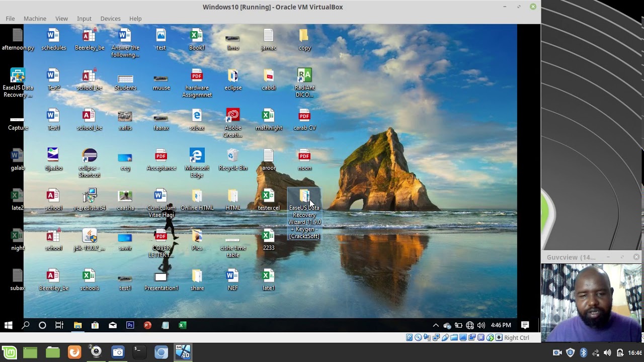The height and width of the screenshot is (362, 644).
Task: Open the Mint panel volume control
Action: (x=607, y=352)
